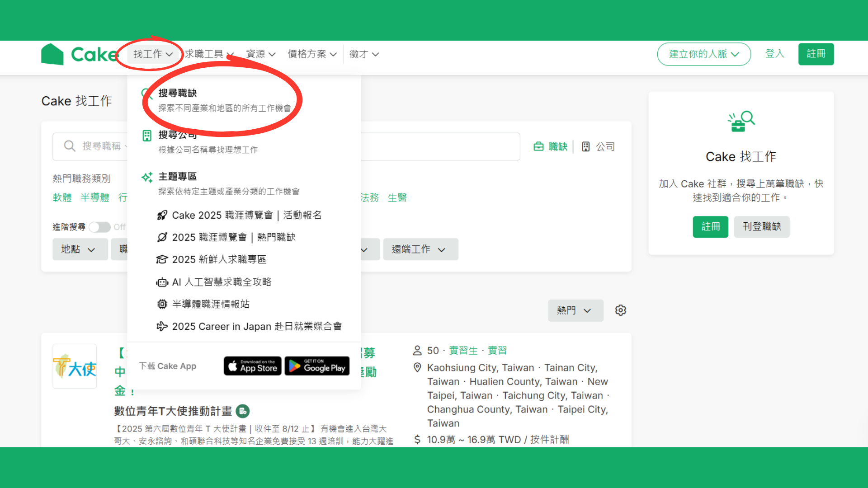Image resolution: width=868 pixels, height=488 pixels.
Task: Click the sparkle icon beside 主題專區
Action: [147, 177]
